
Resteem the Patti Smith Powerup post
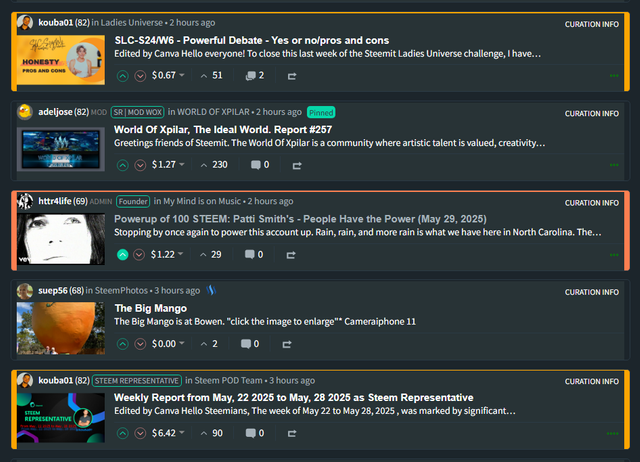pyautogui.click(x=291, y=255)
